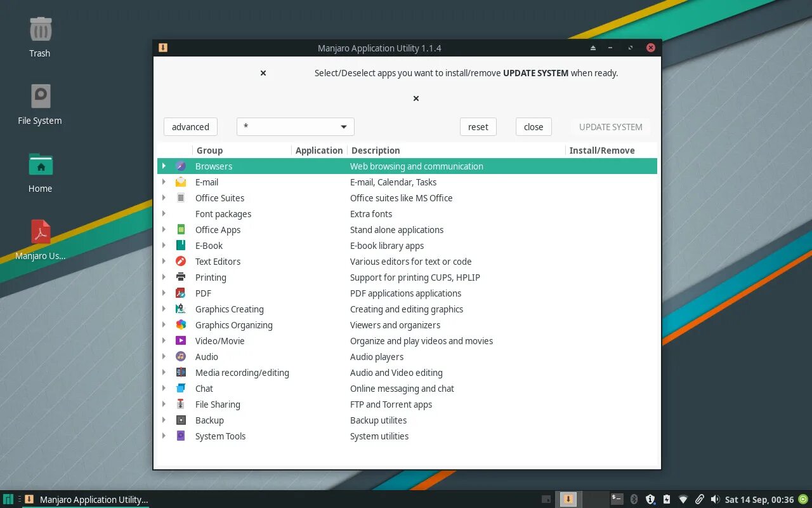Click the PDF group icon
812x508 pixels.
click(x=181, y=293)
